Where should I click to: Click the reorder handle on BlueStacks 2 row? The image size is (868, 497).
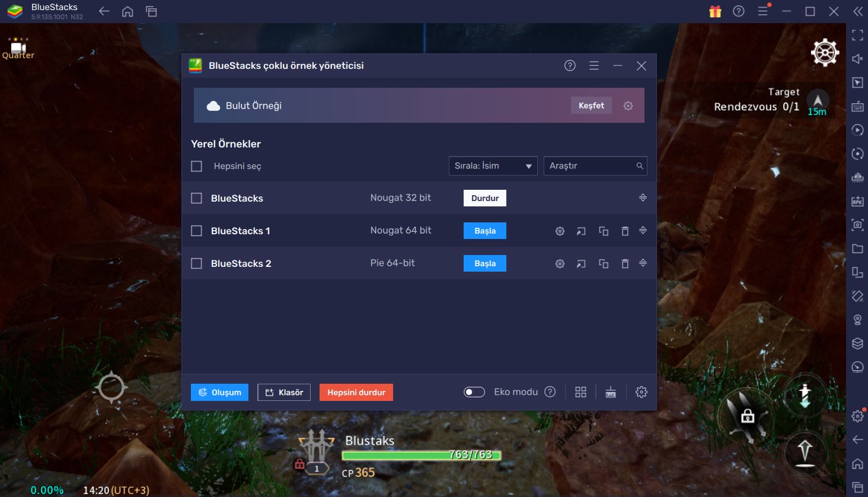[643, 263]
